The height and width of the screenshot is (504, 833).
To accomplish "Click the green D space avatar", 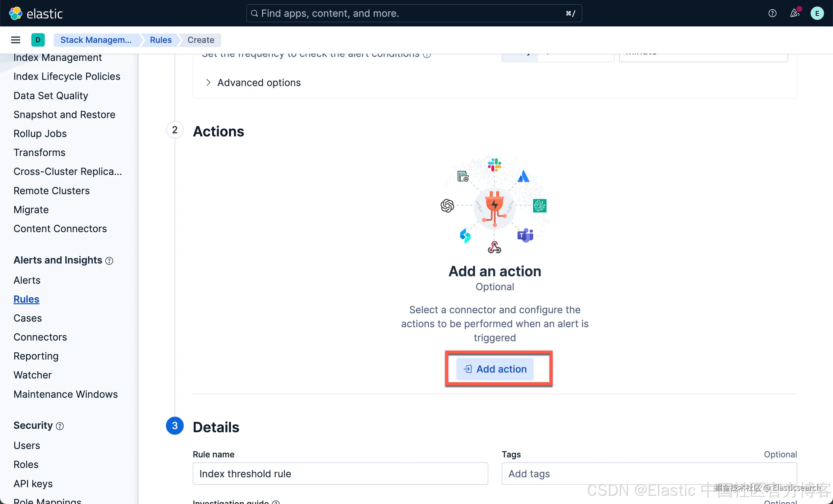I will [38, 40].
